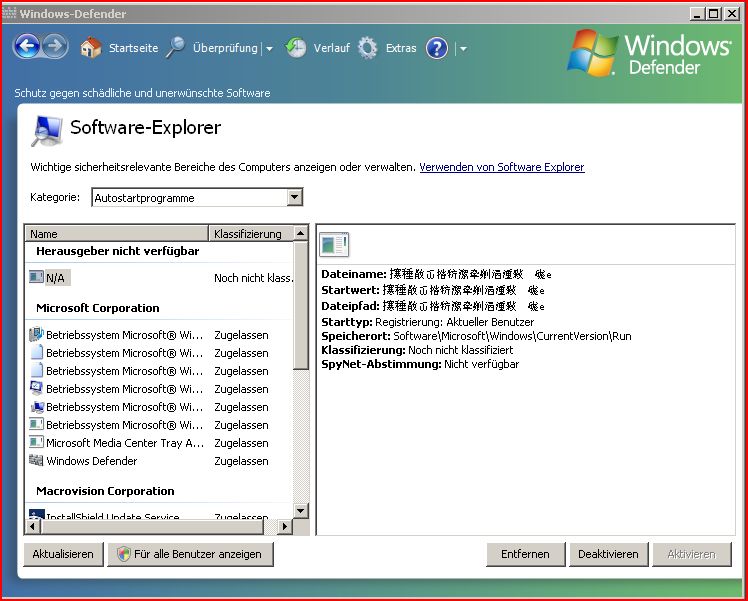Open the Verlauf clock icon
Screen dimensions: 748x601
pos(296,48)
